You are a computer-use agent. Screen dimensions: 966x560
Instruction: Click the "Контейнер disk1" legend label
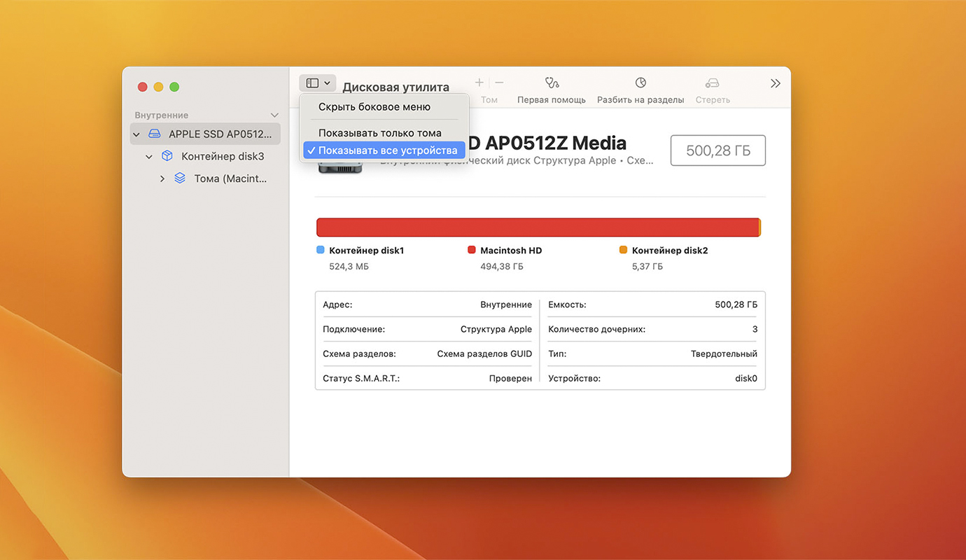(366, 251)
